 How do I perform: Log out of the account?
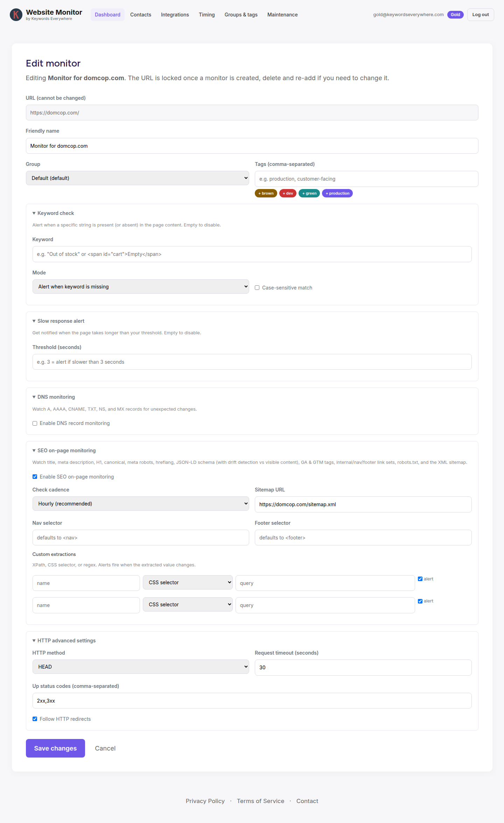coord(481,15)
